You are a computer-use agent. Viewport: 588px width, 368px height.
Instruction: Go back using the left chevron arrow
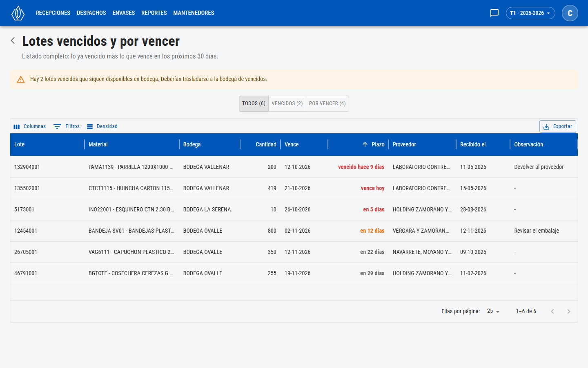pyautogui.click(x=13, y=40)
